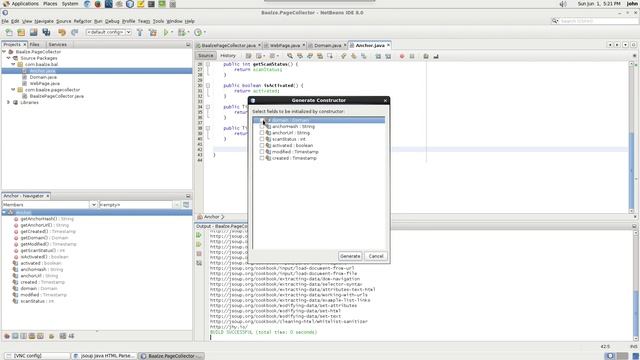The width and height of the screenshot is (640, 360).
Task: Check the created : Timestamp checkbox
Action: click(262, 158)
